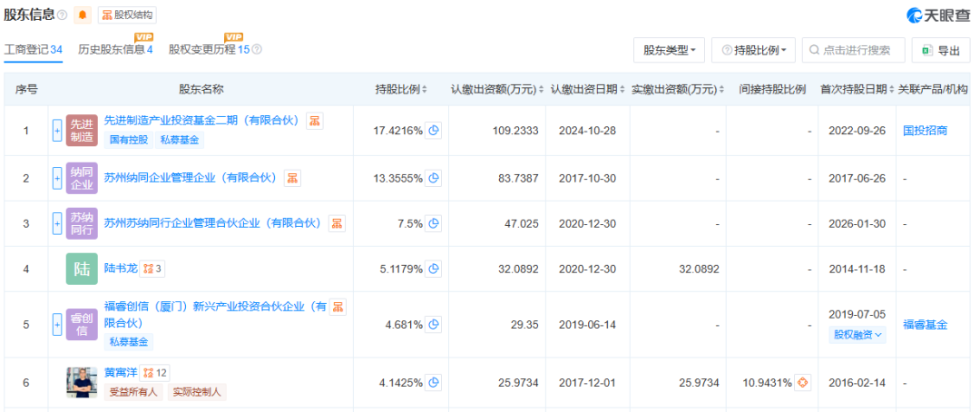The width and height of the screenshot is (980, 412).
Task: Click the 受益所有人 tag
Action: click(x=133, y=392)
